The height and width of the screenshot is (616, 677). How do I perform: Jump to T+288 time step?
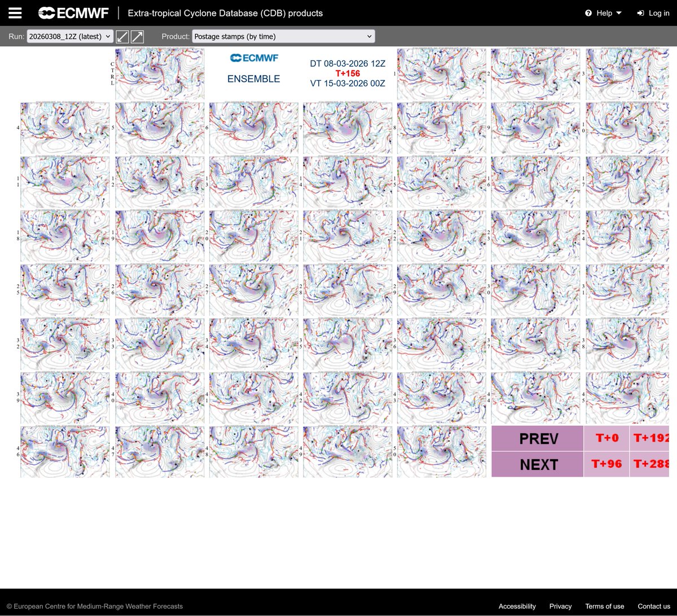coord(649,465)
